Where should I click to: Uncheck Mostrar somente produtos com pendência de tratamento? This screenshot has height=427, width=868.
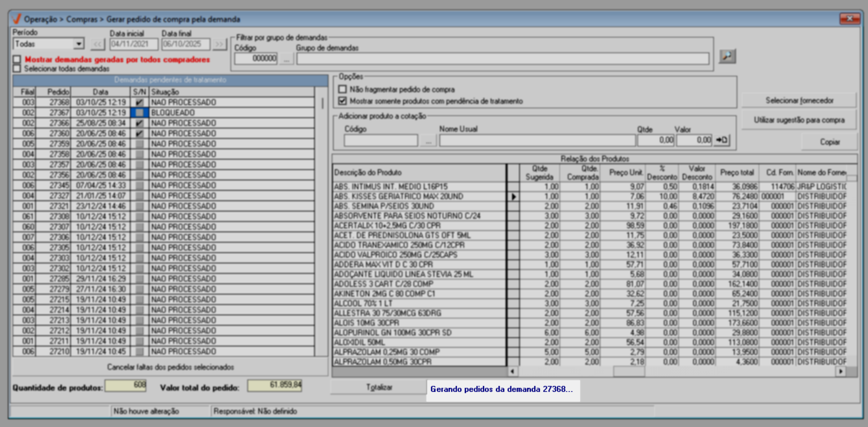tap(342, 101)
